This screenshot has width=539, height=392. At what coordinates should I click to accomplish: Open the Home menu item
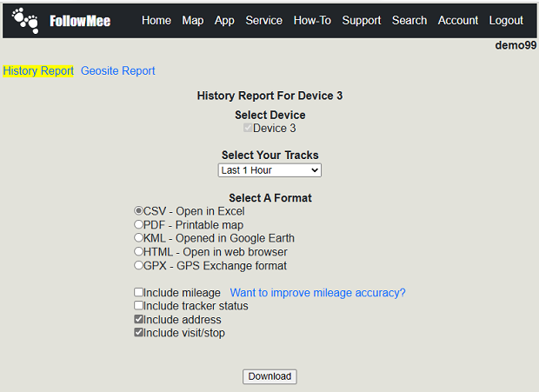pos(156,21)
